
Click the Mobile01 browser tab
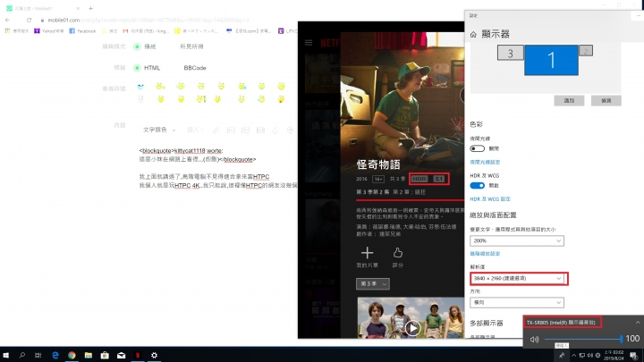pos(41,8)
